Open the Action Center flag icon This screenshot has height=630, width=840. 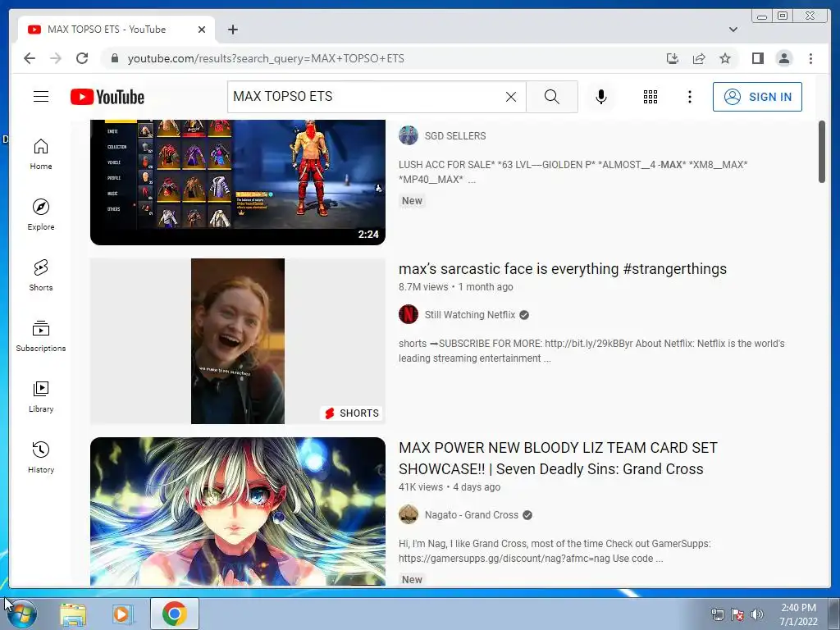point(737,614)
